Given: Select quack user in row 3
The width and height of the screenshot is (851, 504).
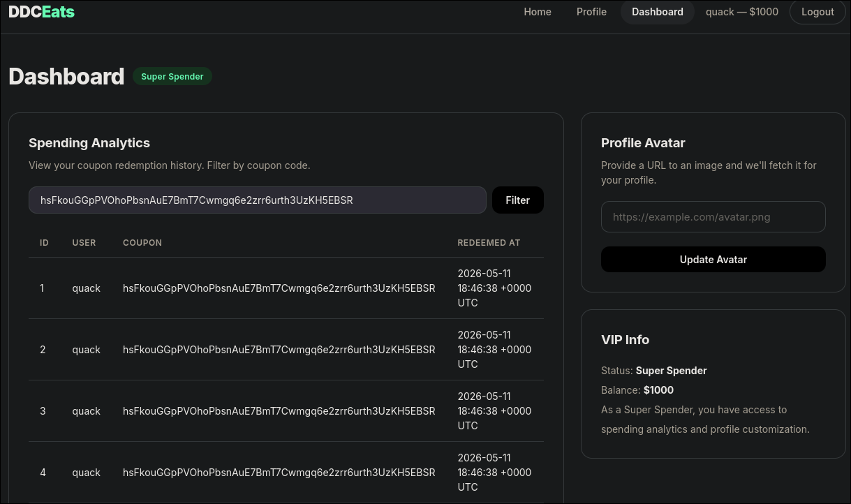Looking at the screenshot, I should 87,411.
